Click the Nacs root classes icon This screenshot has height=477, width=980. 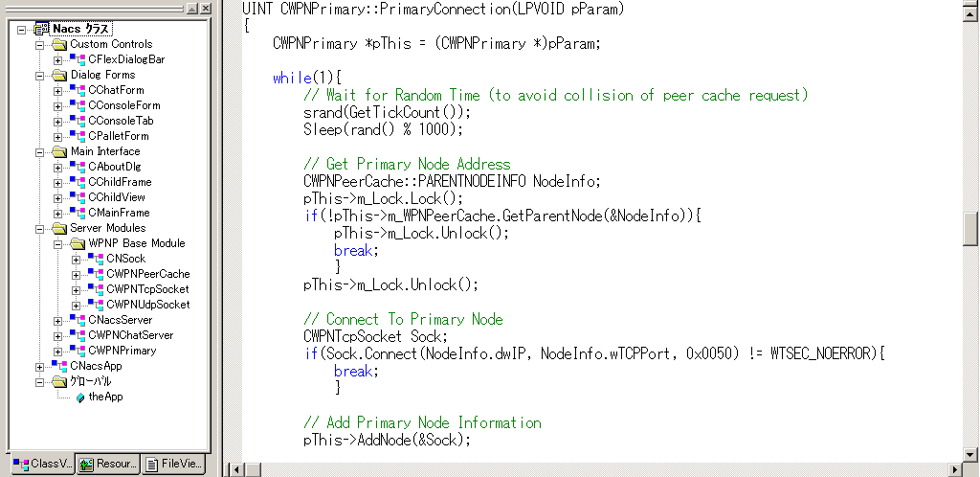tap(42, 29)
